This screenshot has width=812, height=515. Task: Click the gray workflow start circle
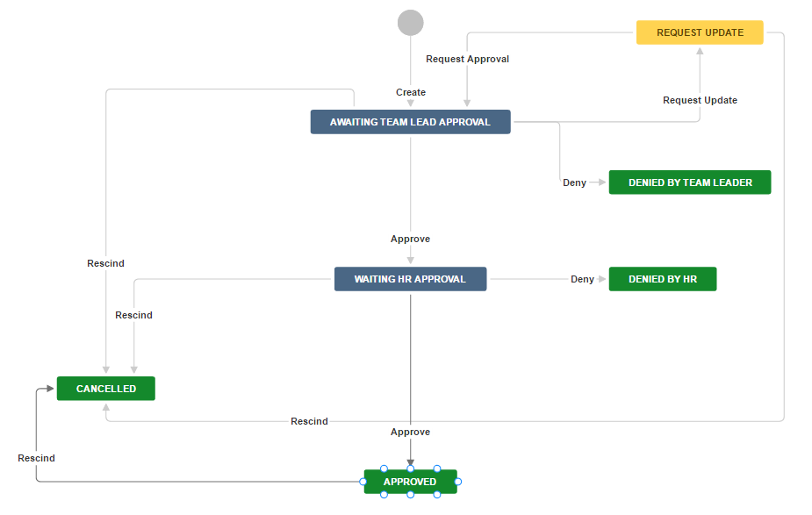click(410, 22)
